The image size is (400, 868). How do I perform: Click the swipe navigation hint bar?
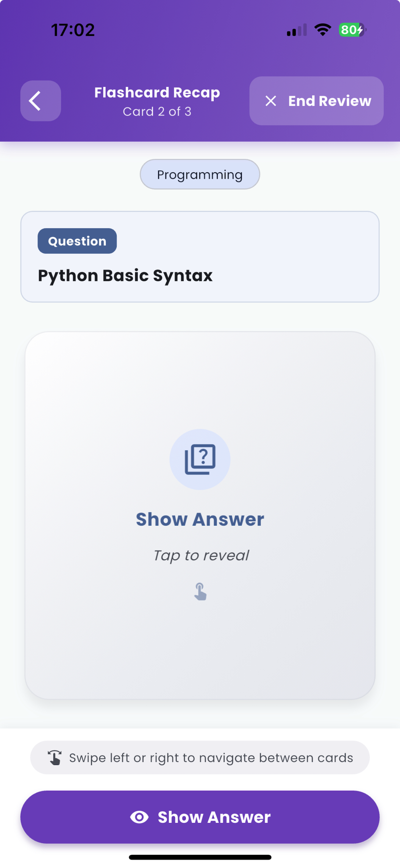[200, 757]
